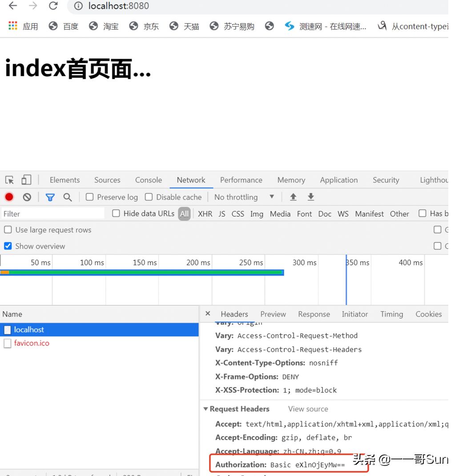
Task: Filter requests by Manifest
Action: 369,214
